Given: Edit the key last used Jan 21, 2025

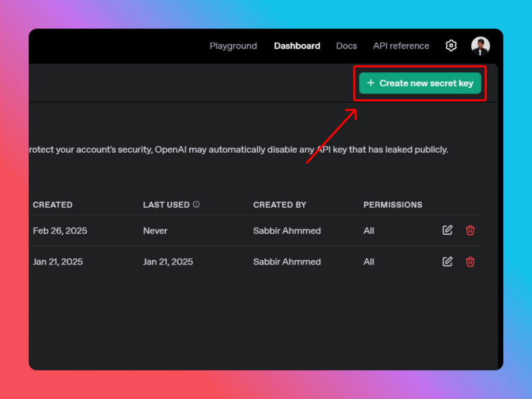Looking at the screenshot, I should (447, 261).
